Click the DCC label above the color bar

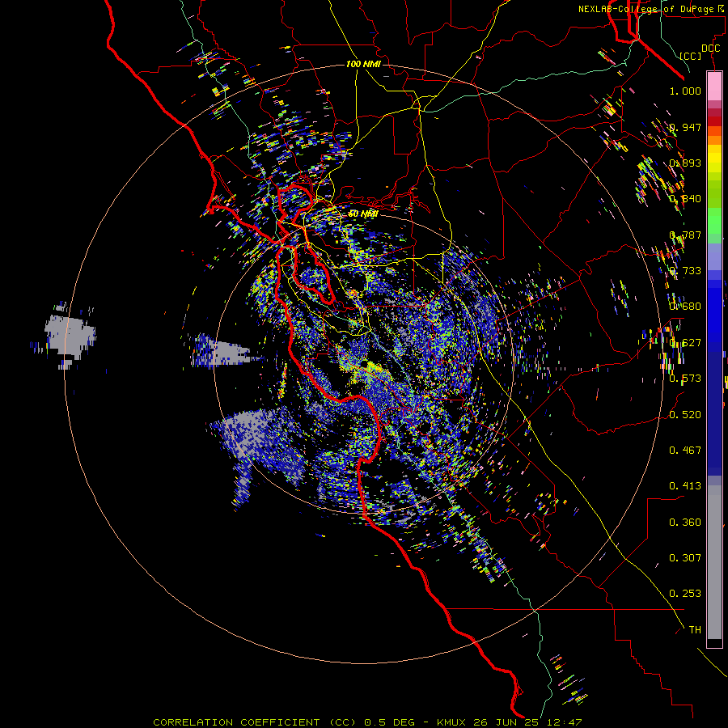(710, 49)
